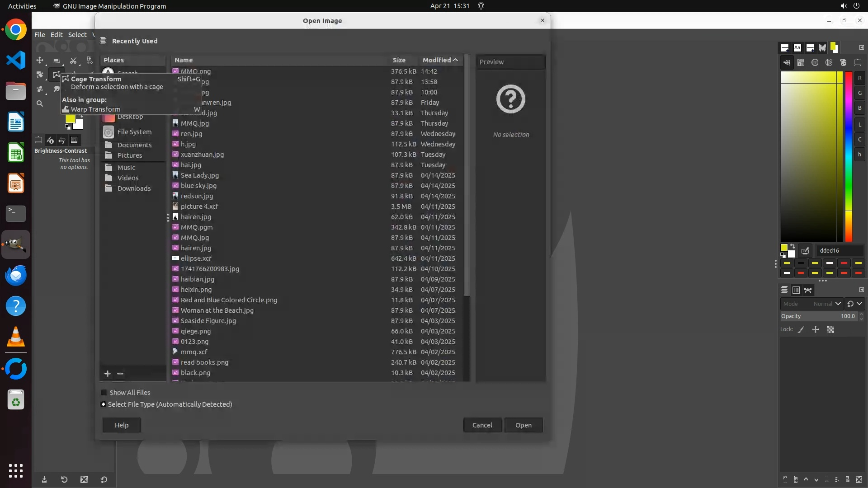Click the yellow foreground color swatch in toolbox

point(70,118)
